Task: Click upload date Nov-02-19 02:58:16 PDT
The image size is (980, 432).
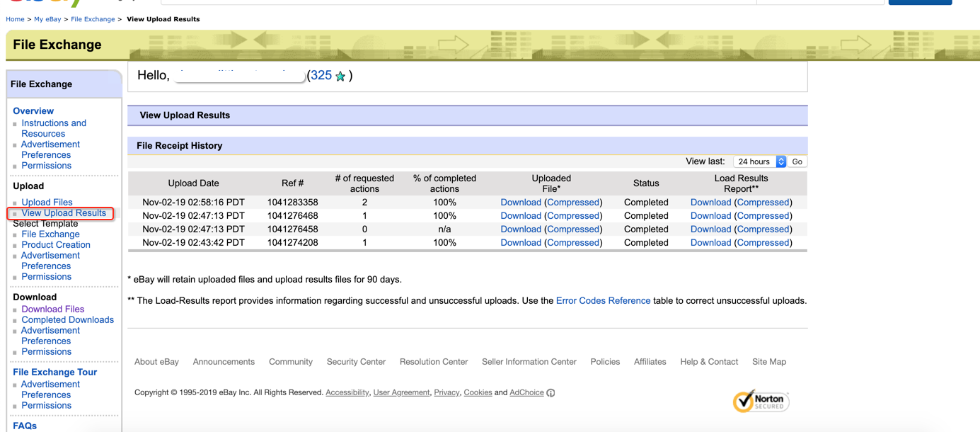Action: pos(193,203)
